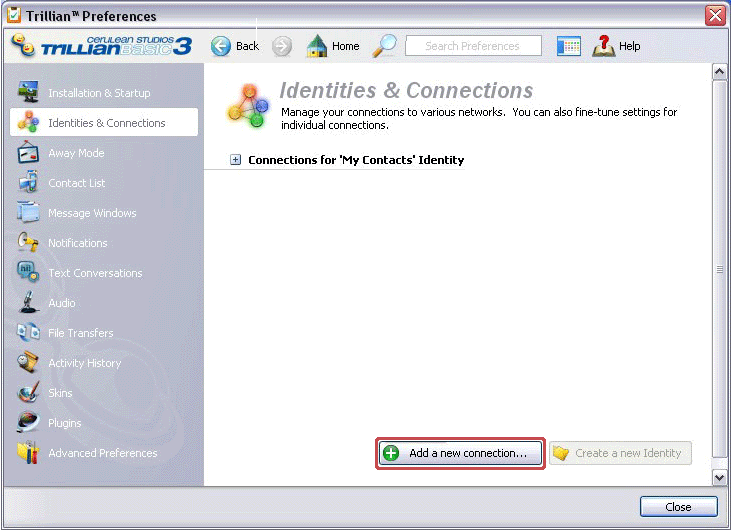Image resolution: width=732 pixels, height=530 pixels.
Task: Click the Help text label
Action: click(x=629, y=46)
